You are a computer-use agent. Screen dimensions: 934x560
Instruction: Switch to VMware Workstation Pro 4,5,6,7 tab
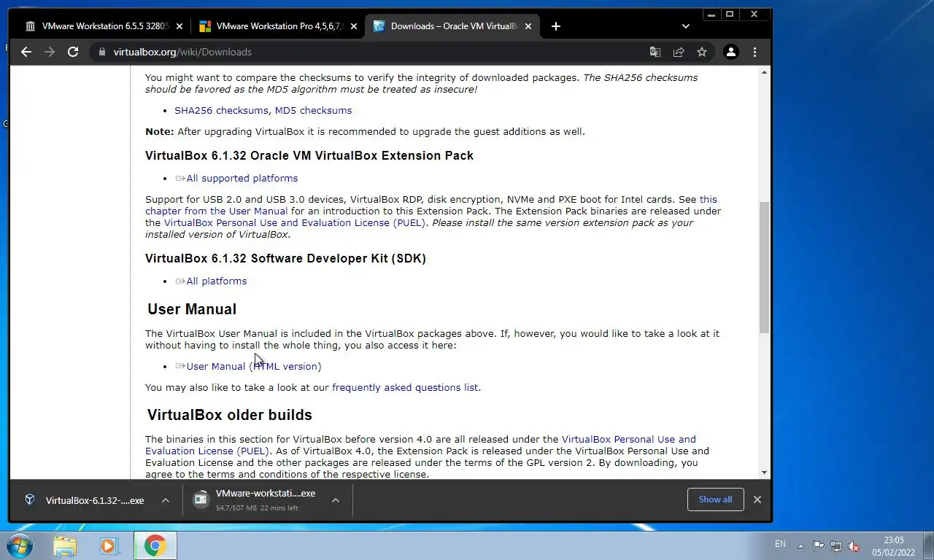coord(279,26)
